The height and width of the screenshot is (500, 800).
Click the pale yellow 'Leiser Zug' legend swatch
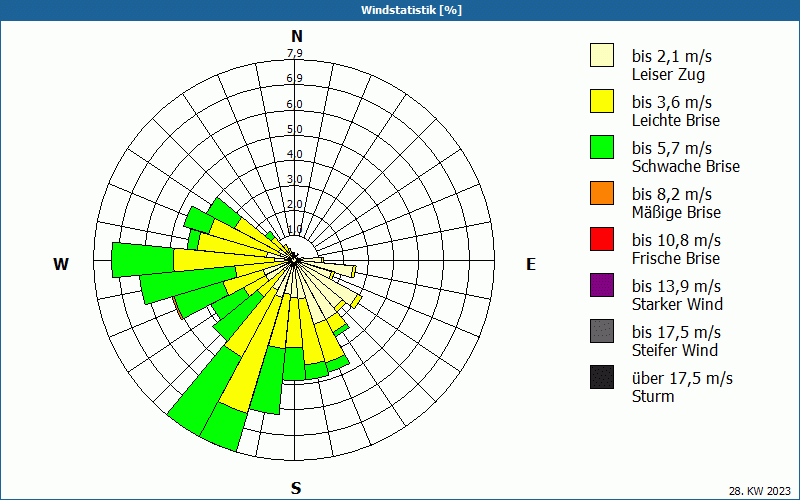pos(601,55)
